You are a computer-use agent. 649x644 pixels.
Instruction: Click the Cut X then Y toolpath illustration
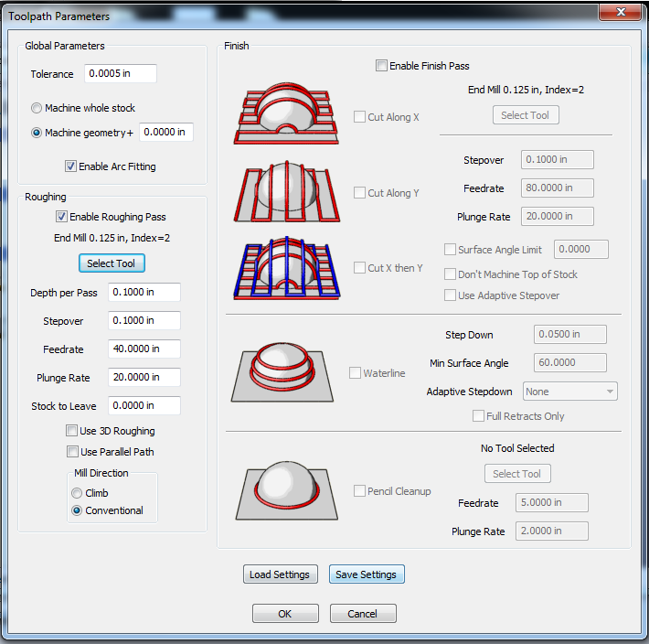coord(287,267)
